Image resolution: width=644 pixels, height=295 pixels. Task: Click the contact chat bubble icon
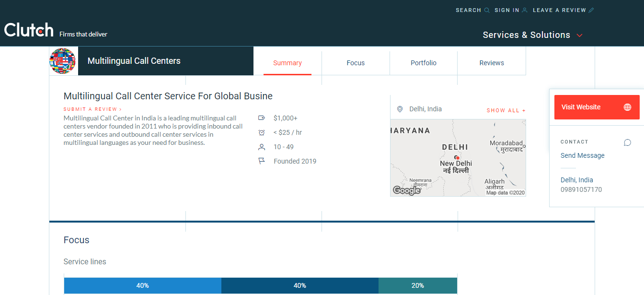click(627, 142)
